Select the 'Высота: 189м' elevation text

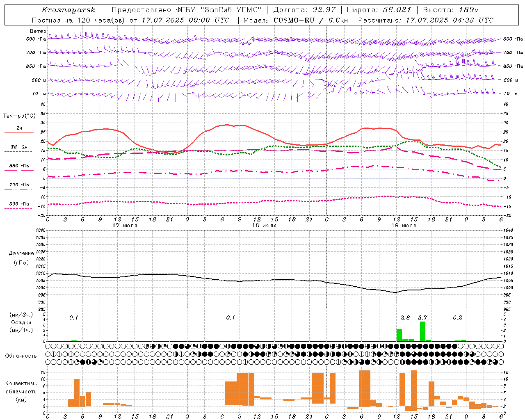tap(451, 10)
